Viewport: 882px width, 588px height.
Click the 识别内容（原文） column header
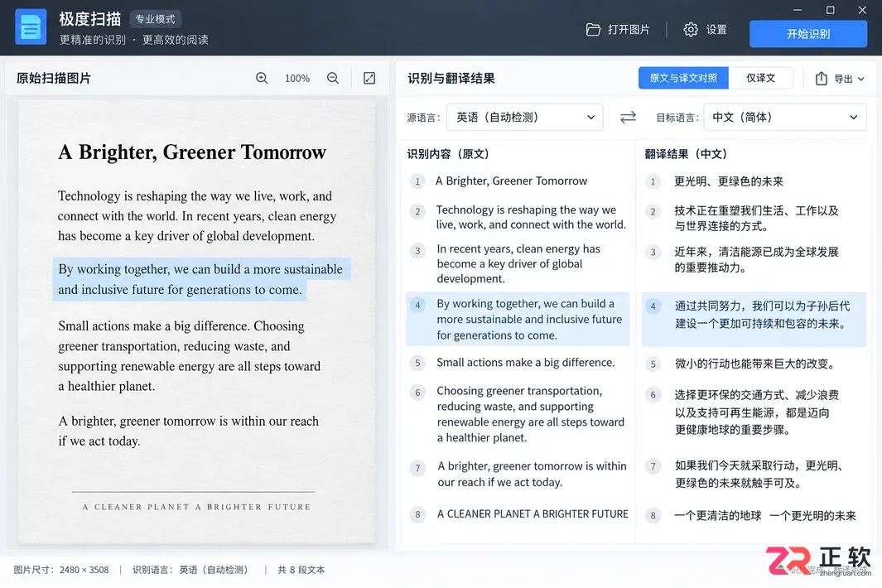448,153
